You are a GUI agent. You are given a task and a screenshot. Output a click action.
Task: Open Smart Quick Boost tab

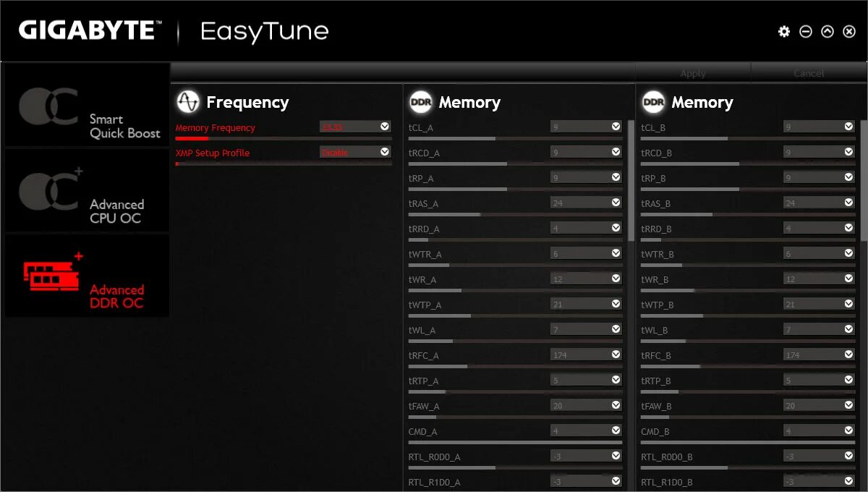coord(87,105)
